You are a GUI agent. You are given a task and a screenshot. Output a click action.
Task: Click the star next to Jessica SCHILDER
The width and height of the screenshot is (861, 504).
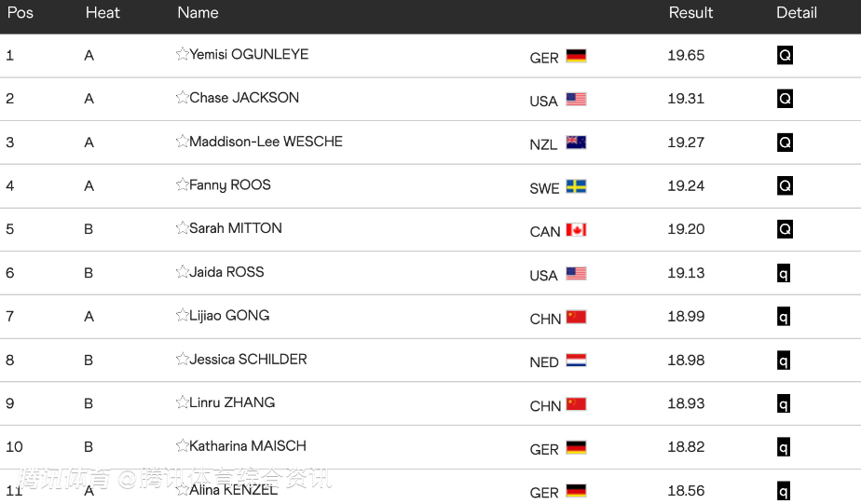pos(183,359)
